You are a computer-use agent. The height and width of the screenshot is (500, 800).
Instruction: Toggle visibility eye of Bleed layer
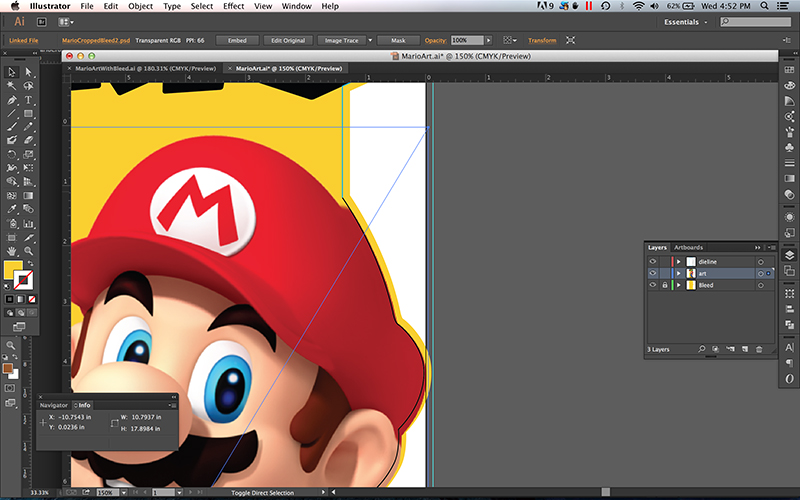[653, 285]
